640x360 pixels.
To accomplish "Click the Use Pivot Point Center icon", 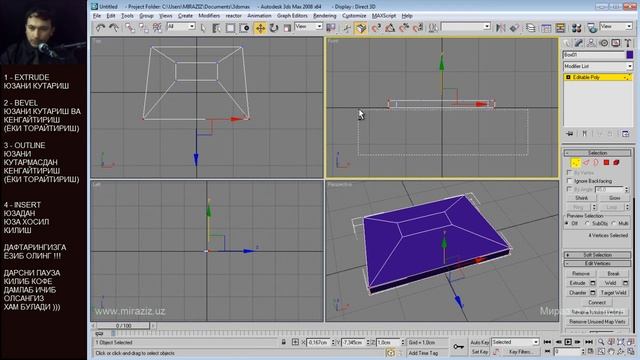I will coord(331,28).
